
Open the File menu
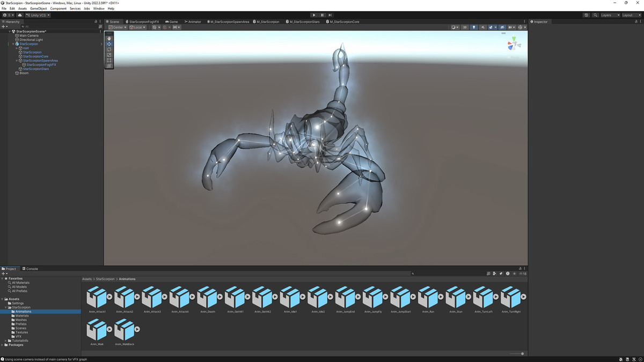(x=4, y=9)
